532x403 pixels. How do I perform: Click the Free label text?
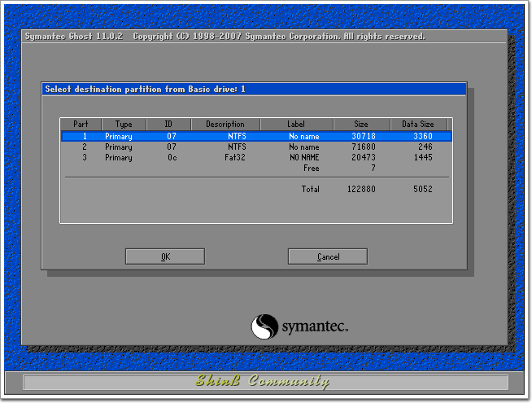[x=312, y=168]
